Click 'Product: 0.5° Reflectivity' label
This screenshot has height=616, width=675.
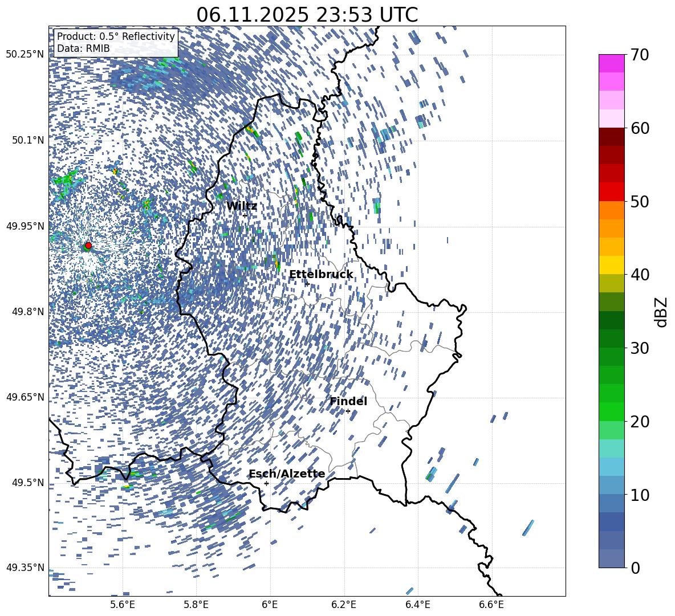pos(116,36)
